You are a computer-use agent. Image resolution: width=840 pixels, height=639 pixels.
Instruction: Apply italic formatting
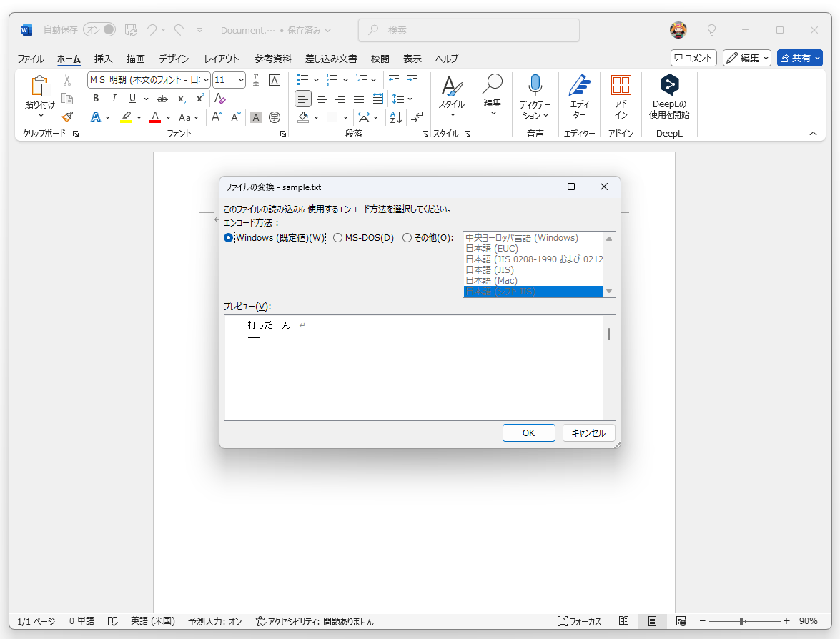114,99
